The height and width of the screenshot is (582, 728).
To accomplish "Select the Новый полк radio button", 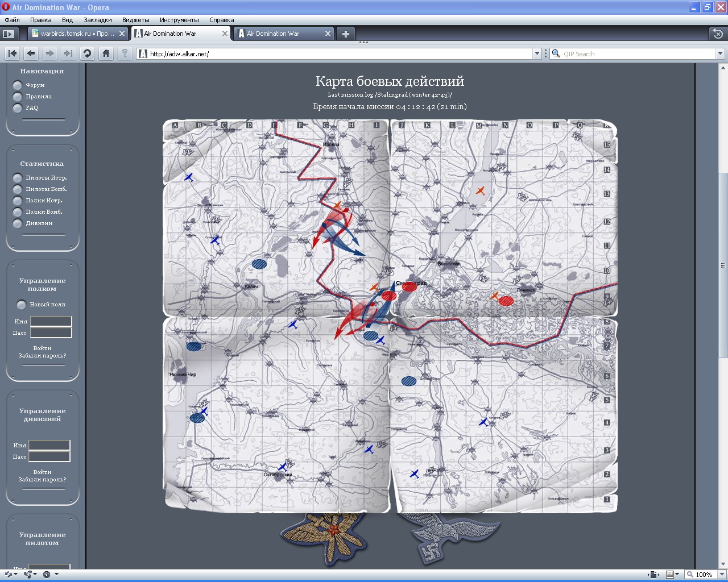I will click(x=22, y=305).
